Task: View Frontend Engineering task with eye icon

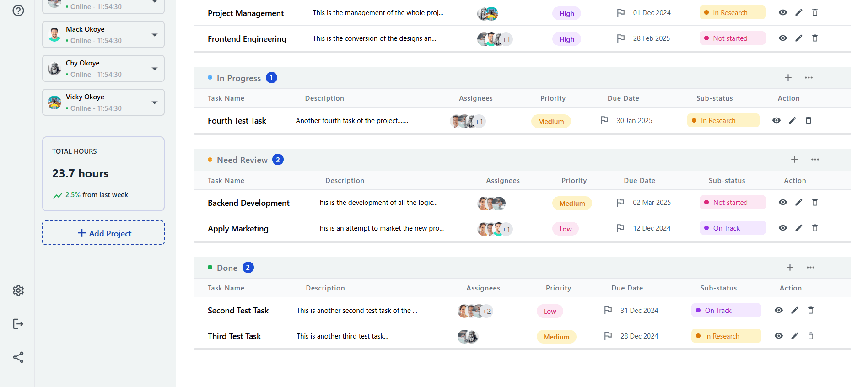Action: [783, 38]
